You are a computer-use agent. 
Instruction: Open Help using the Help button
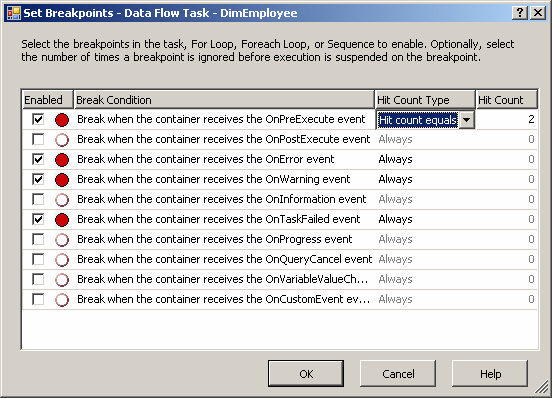(490, 374)
